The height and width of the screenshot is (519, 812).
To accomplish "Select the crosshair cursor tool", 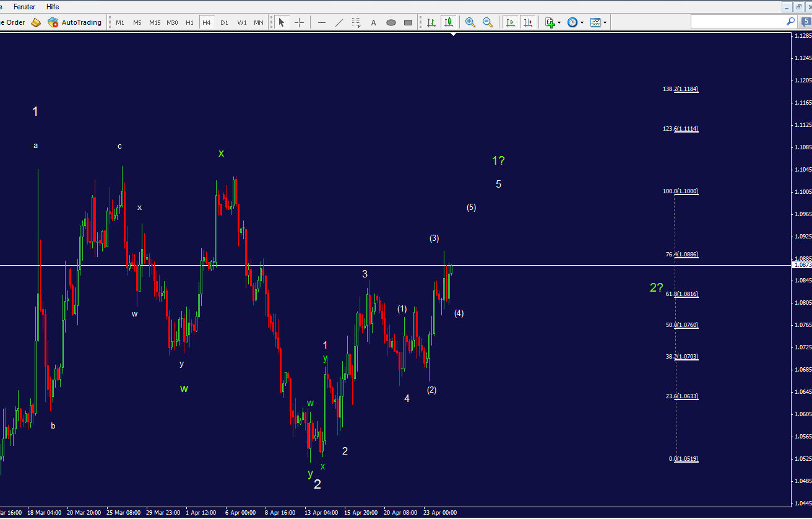I will 300,22.
